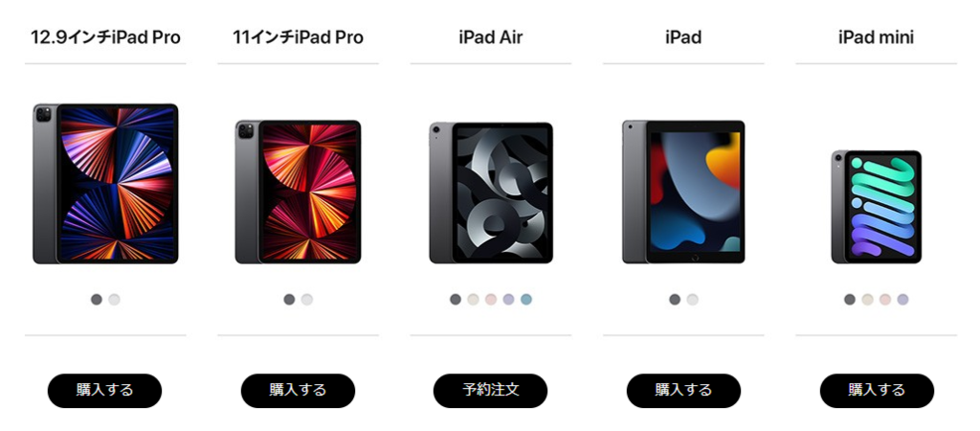Click 購入する button under iPad mini

(877, 391)
